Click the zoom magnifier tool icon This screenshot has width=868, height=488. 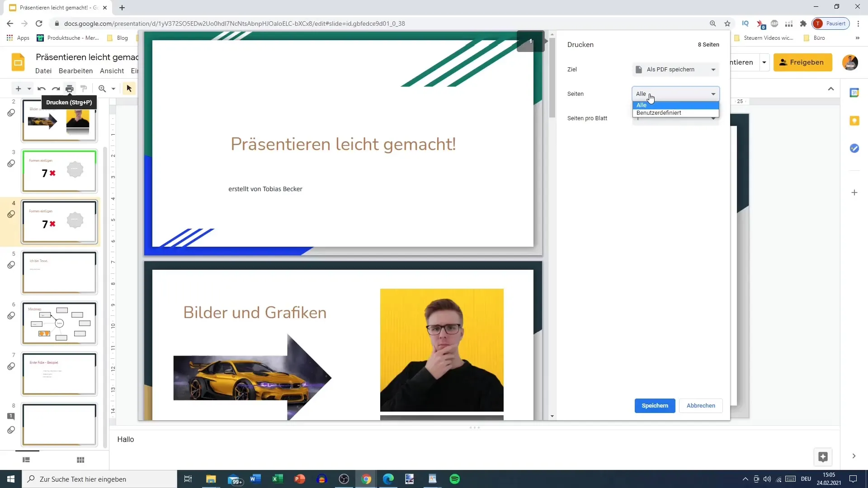coord(102,89)
